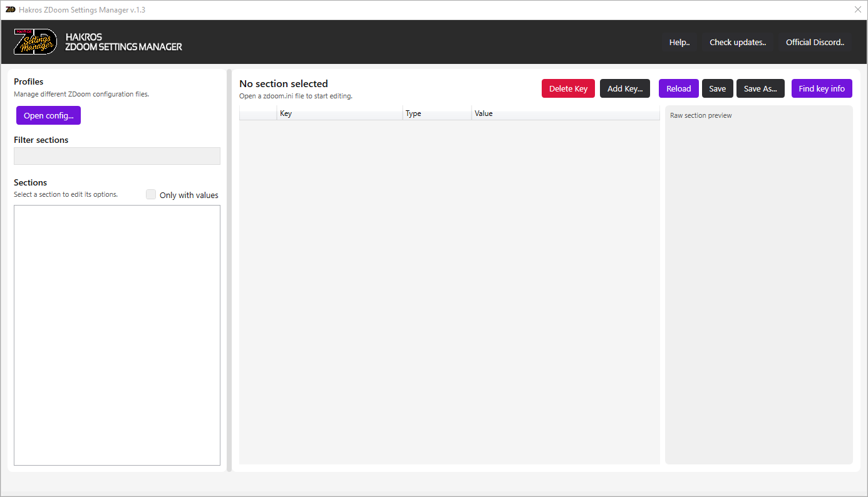Click the Profiles heading
Image resolution: width=868 pixels, height=497 pixels.
[x=29, y=81]
